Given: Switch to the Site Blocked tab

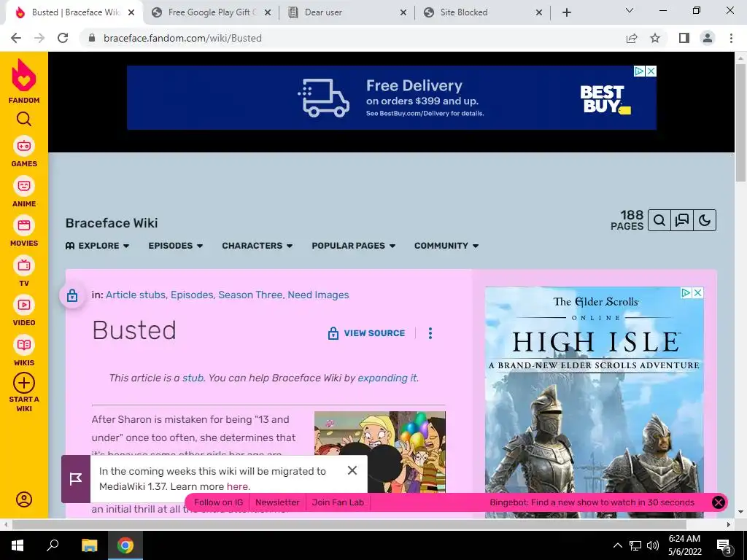Looking at the screenshot, I should click(x=483, y=12).
